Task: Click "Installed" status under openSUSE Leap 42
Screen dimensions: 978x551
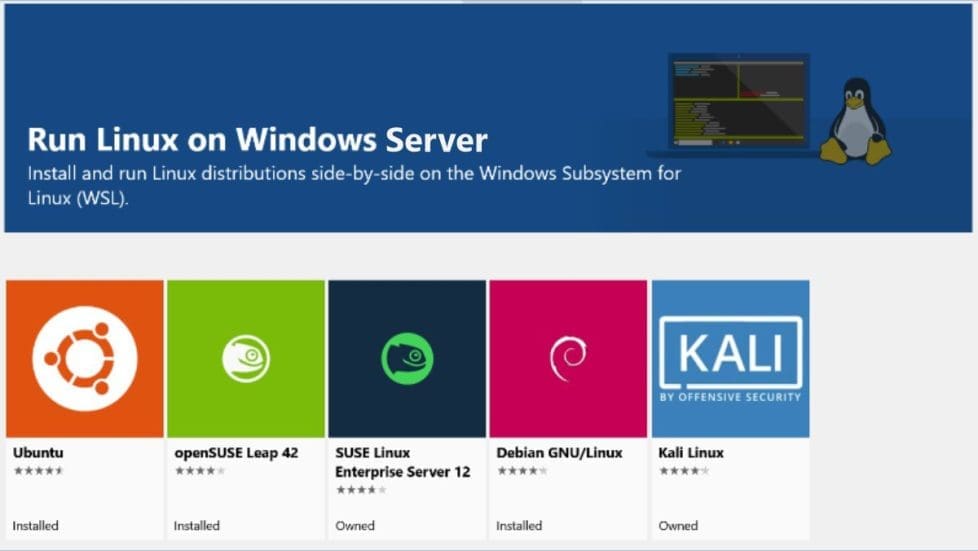Action: coord(196,525)
